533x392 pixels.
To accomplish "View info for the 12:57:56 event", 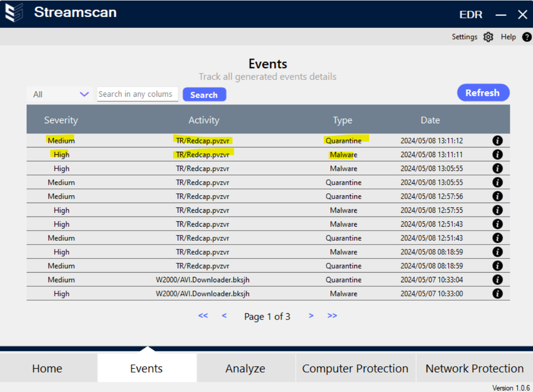I will [497, 196].
